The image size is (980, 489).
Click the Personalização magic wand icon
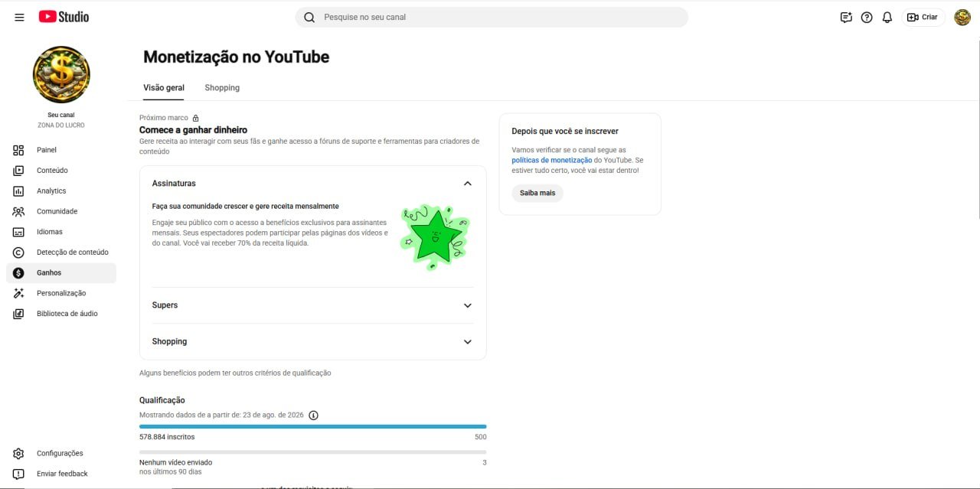click(x=18, y=293)
